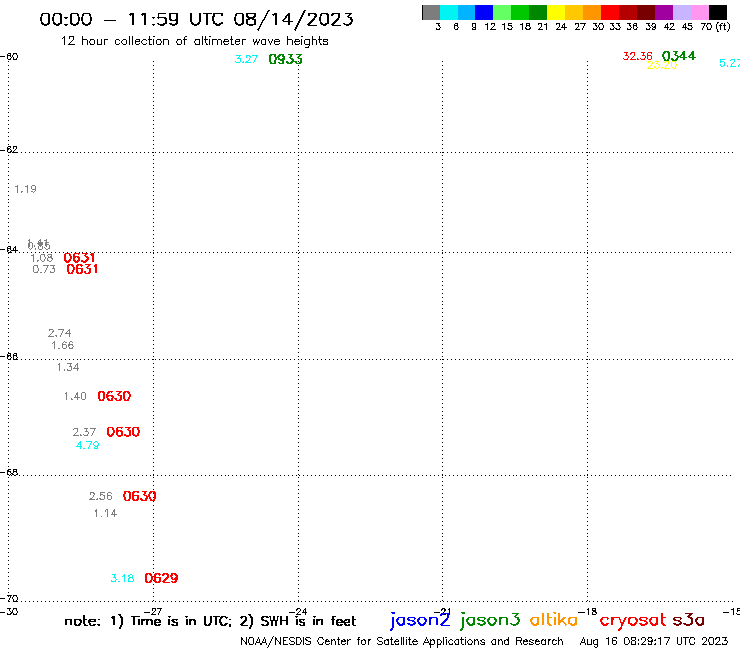Click the NOAA/NESDIS Center credit line
This screenshot has height=650, width=740.
click(x=402, y=642)
